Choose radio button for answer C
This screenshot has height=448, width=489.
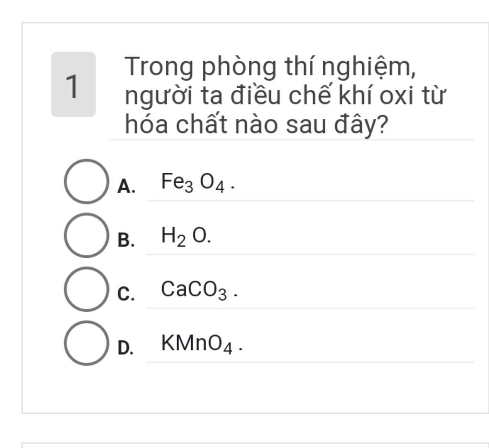coord(86,289)
